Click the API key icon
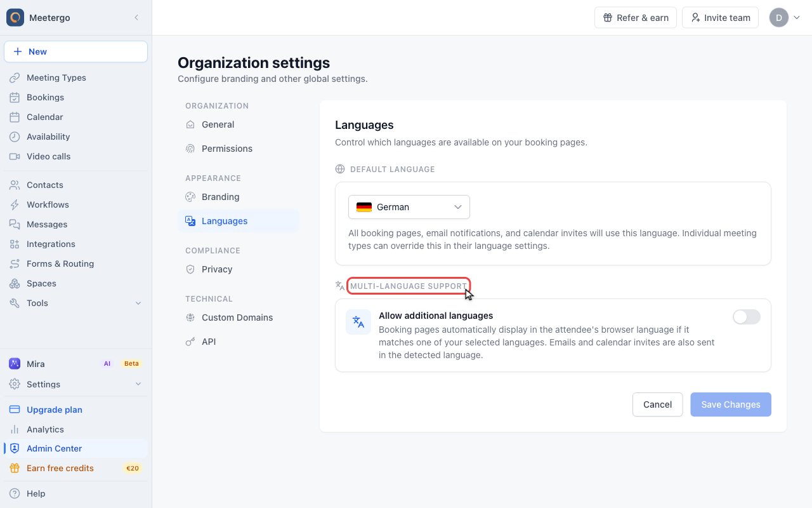 [x=190, y=342]
